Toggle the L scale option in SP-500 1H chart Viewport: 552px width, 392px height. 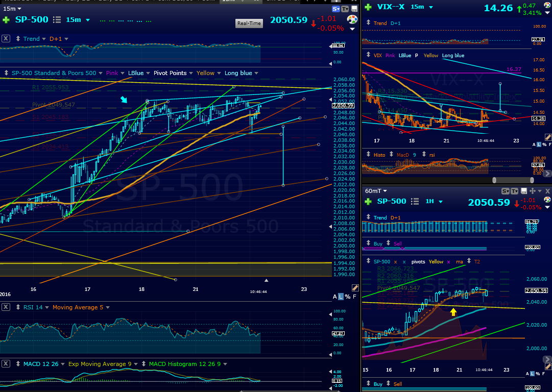532,374
